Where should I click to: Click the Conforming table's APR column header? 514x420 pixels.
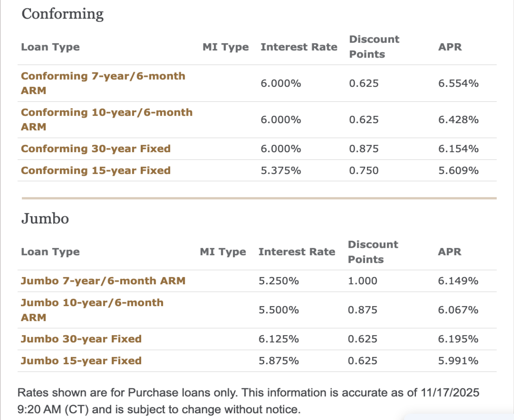(450, 47)
